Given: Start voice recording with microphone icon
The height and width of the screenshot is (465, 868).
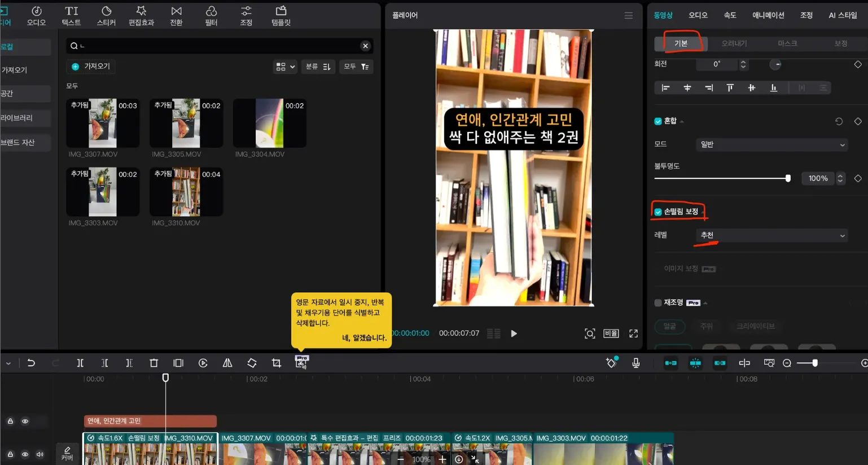Looking at the screenshot, I should [636, 363].
